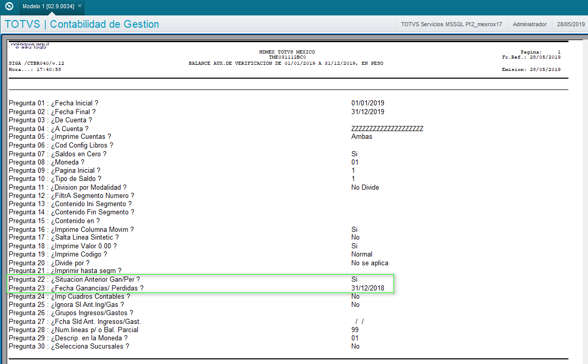Click Pregunta 05 ¿Imprime Cuentas ? row
The width and height of the screenshot is (588, 364).
click(x=60, y=136)
